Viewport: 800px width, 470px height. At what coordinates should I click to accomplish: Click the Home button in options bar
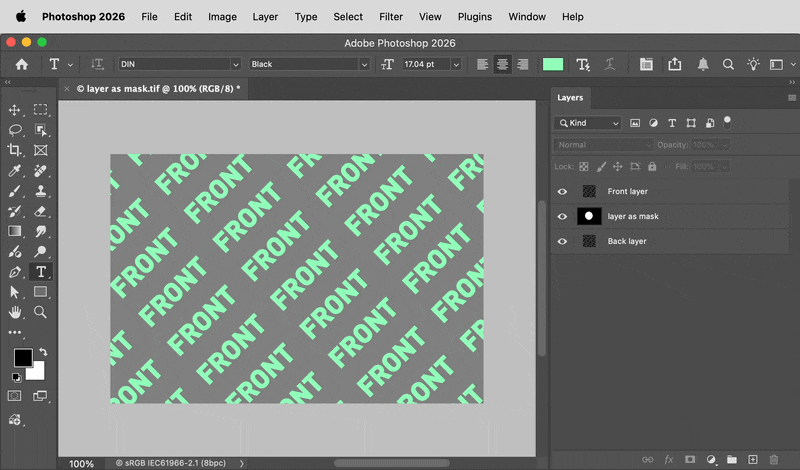coord(21,64)
